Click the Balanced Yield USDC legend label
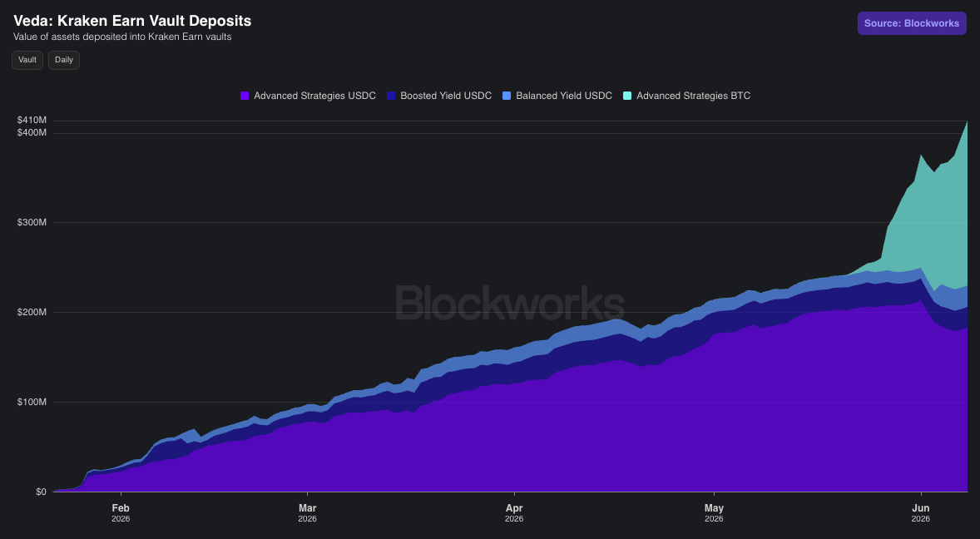Viewport: 980px width, 539px height. click(564, 96)
